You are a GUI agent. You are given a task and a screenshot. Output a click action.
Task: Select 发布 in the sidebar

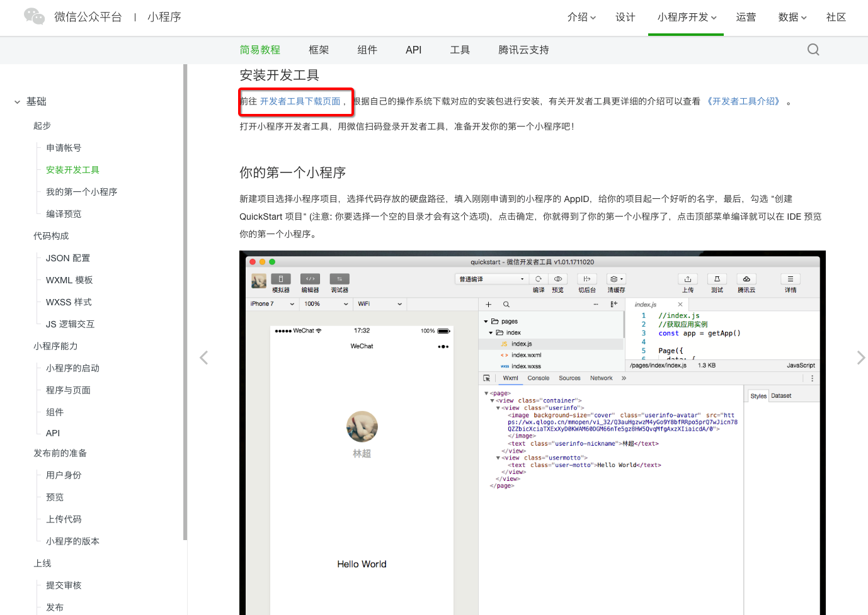[x=55, y=607]
